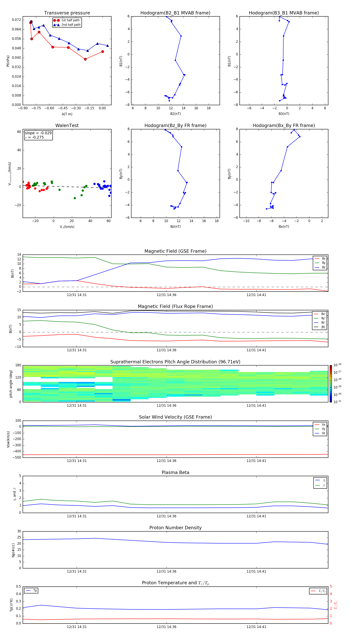351x644 pixels.
Task: Click the 'Plasma Beta' plot title
Action: coord(175,472)
